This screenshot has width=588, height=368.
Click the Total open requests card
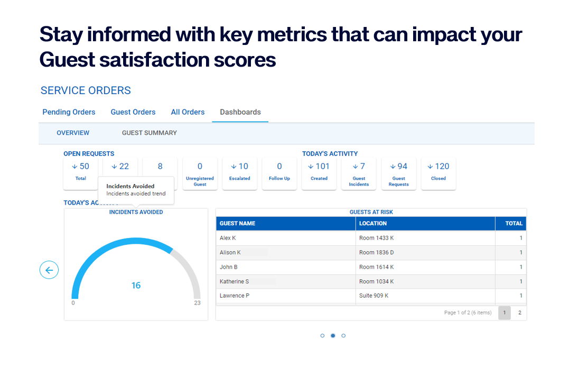[81, 173]
